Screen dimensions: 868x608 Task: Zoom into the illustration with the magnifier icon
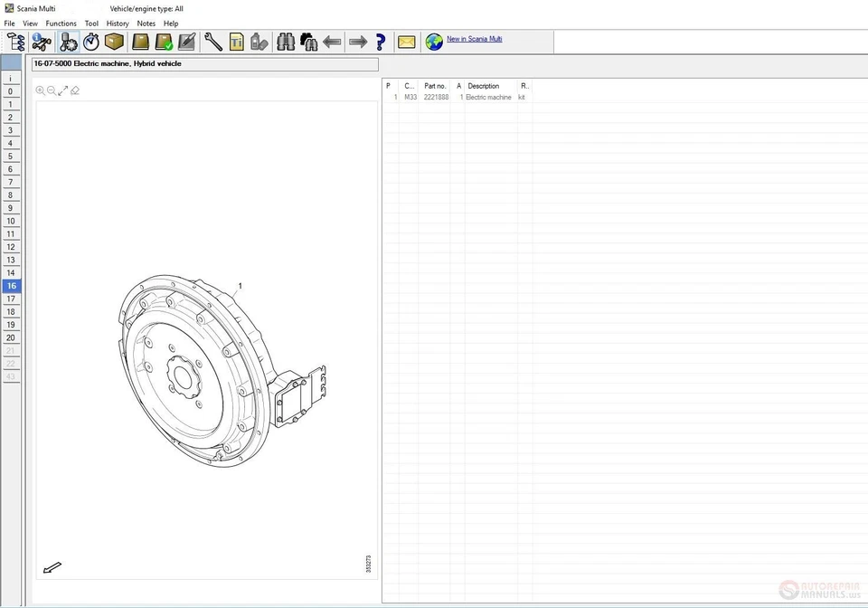pos(41,90)
